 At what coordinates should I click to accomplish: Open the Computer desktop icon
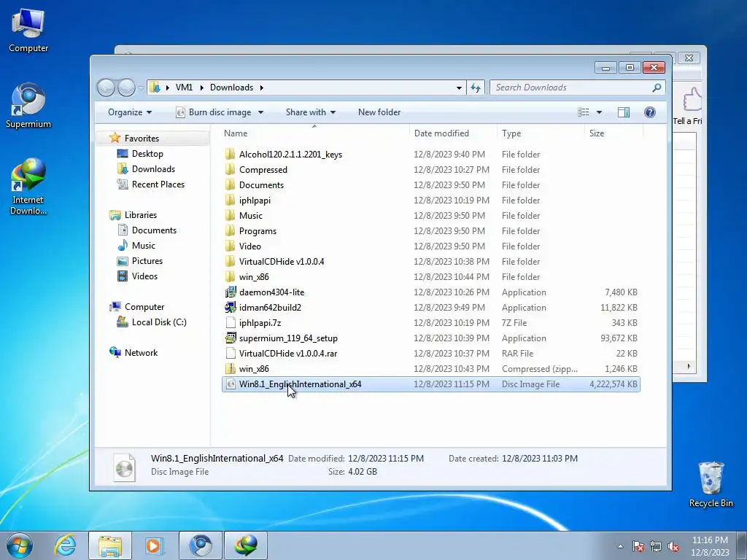[28, 31]
